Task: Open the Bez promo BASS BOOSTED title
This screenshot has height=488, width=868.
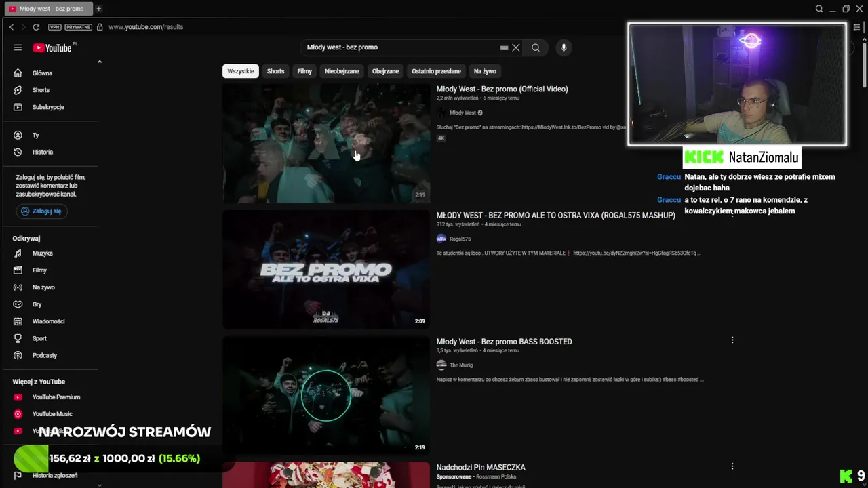Action: (504, 342)
